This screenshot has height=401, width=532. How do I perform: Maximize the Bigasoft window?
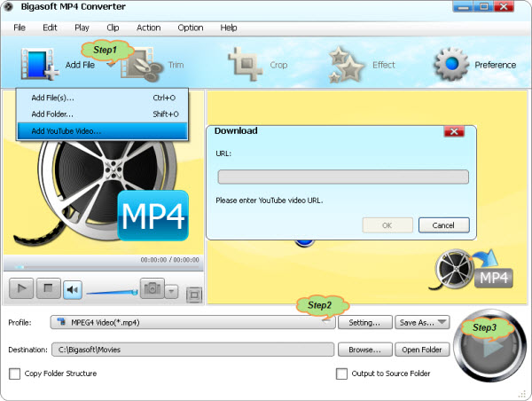pos(483,7)
